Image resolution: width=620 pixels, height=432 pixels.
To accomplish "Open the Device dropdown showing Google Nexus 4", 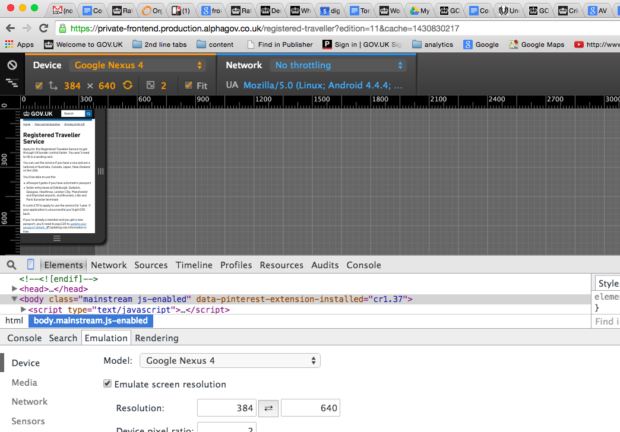I will (138, 65).
